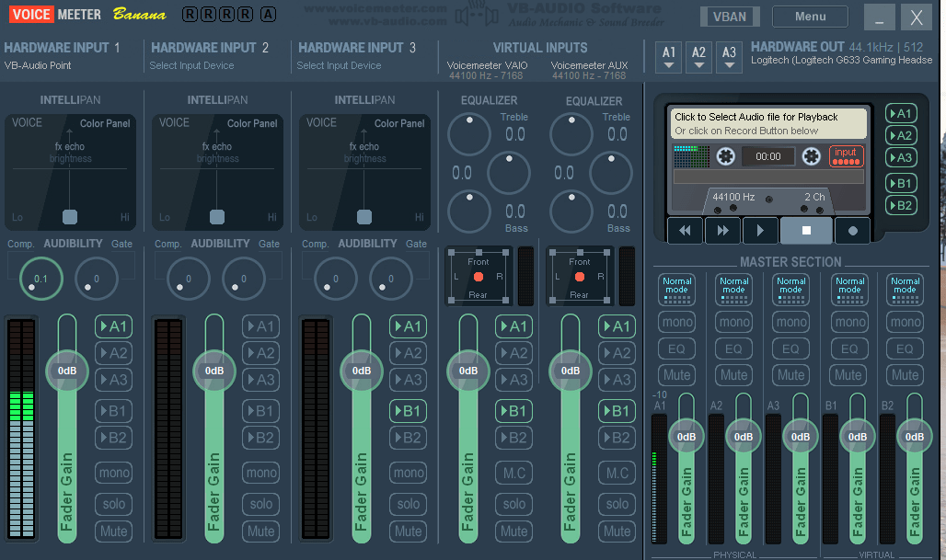Adjust the VAIO Treble equalizer knob
This screenshot has width=946, height=560.
click(468, 134)
